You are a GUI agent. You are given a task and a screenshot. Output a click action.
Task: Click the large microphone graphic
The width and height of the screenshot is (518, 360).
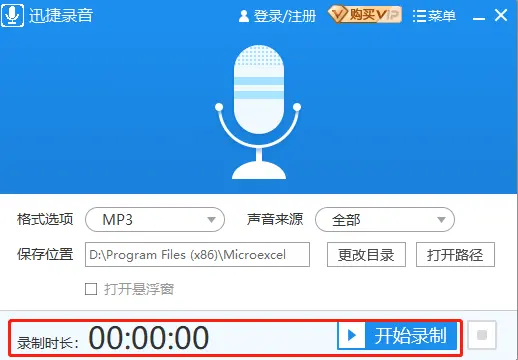(x=259, y=112)
